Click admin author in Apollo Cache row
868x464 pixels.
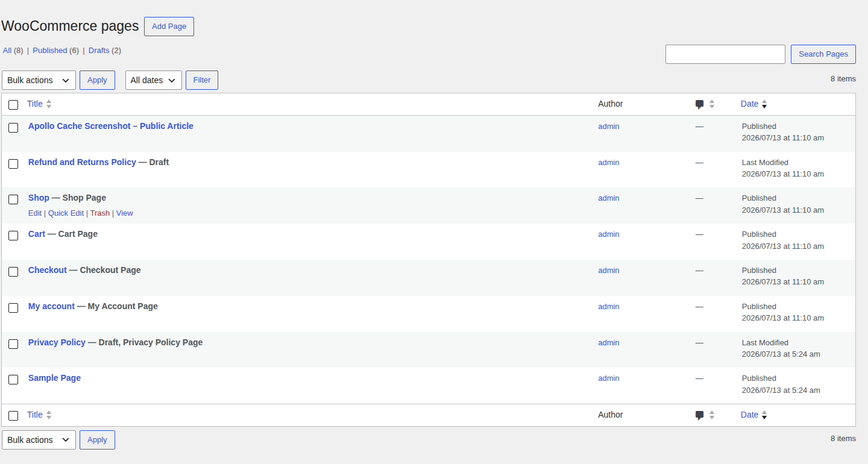coord(609,127)
